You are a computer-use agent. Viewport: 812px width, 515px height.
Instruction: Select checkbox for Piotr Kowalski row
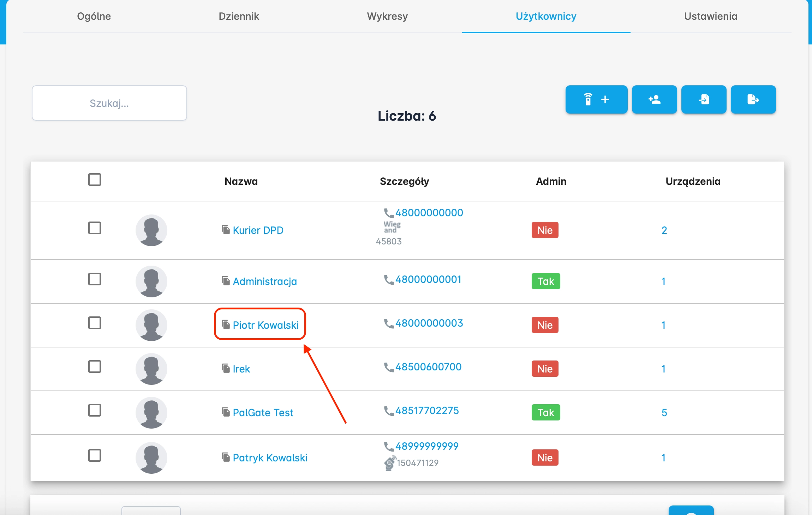click(95, 323)
